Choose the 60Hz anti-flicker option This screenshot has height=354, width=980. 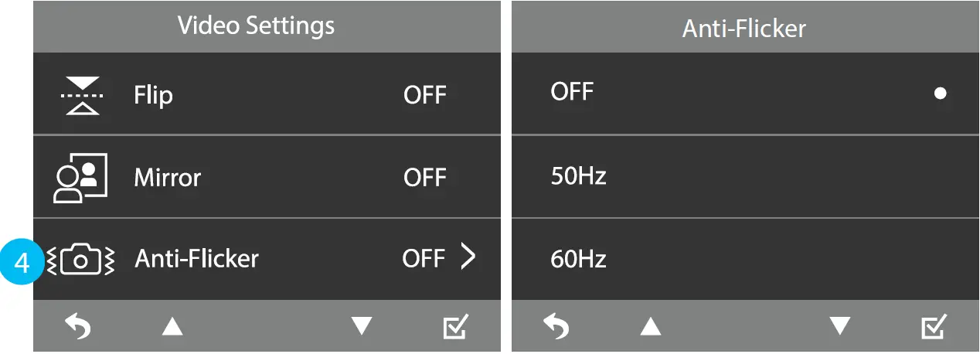click(x=578, y=259)
